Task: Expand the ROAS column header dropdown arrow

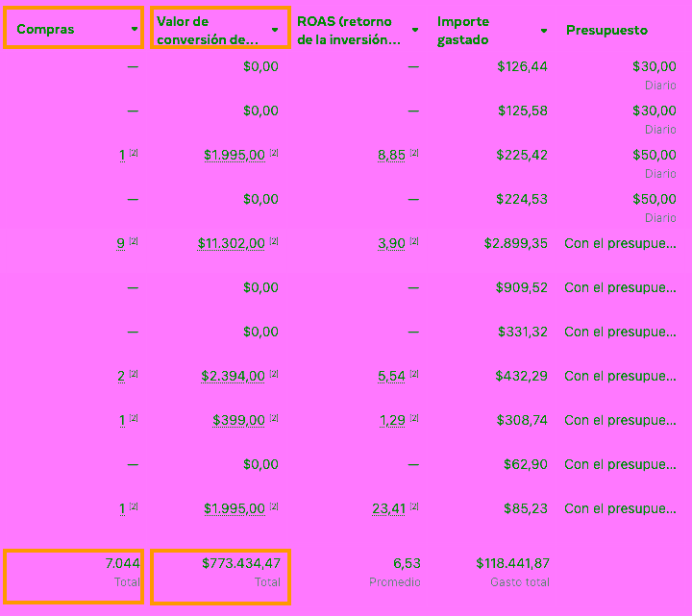Action: point(415,31)
